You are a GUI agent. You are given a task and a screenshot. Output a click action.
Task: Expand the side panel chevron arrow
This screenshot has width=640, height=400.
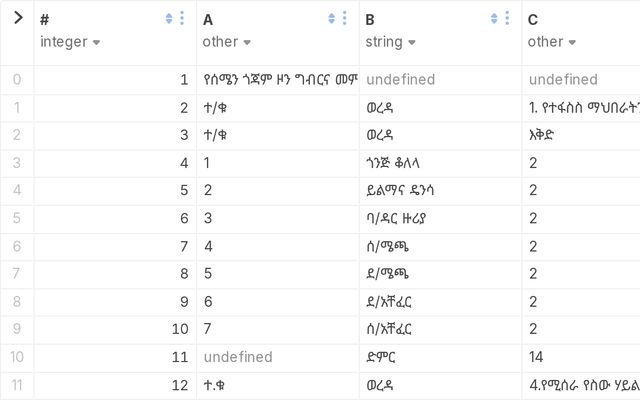point(17,18)
